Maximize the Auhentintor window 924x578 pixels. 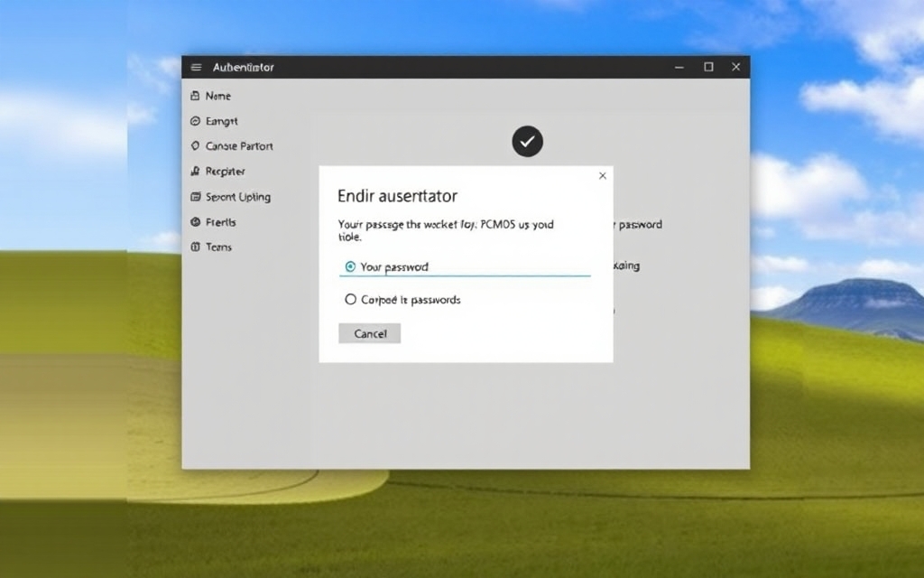(x=708, y=67)
